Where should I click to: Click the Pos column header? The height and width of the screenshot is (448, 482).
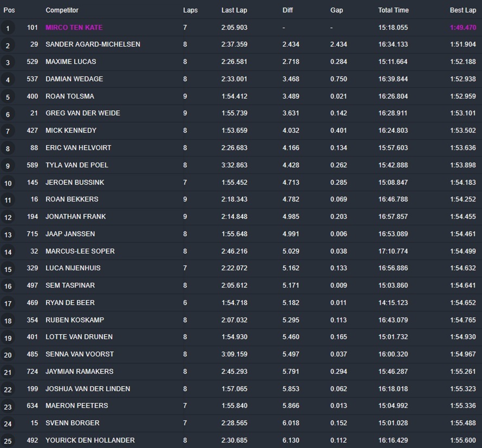9,10
